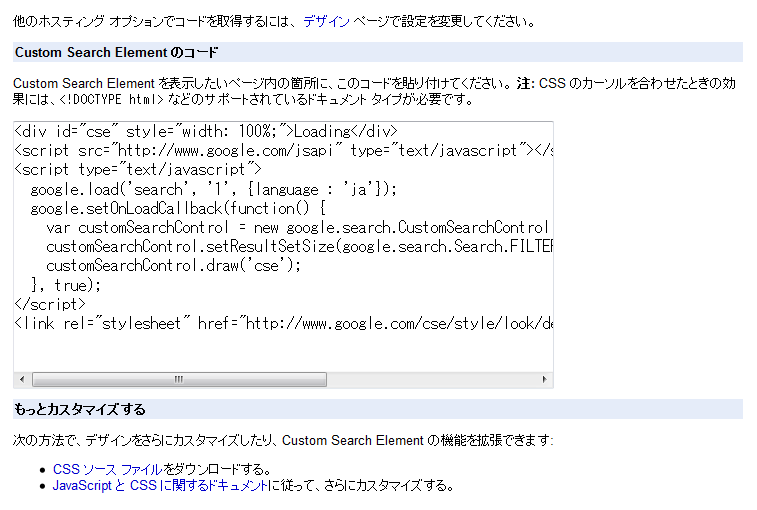Click the closing </script> code line
757x510 pixels.
point(50,304)
